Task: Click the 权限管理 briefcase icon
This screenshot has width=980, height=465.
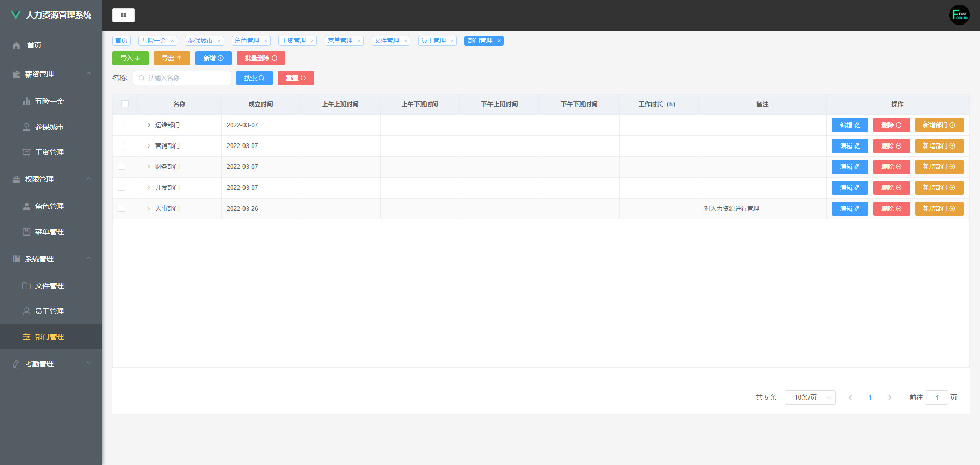Action: [16, 179]
